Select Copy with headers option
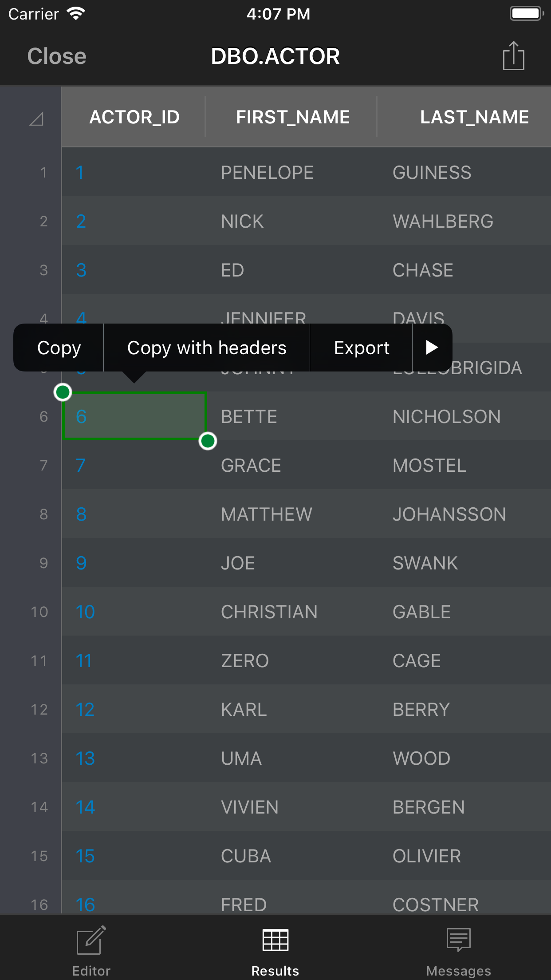Screen dimensions: 551x980 (207, 348)
